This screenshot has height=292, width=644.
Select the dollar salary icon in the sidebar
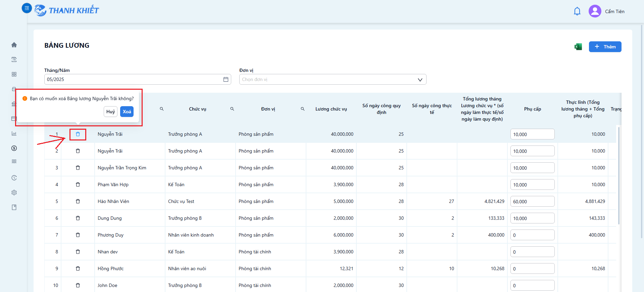coord(14,148)
